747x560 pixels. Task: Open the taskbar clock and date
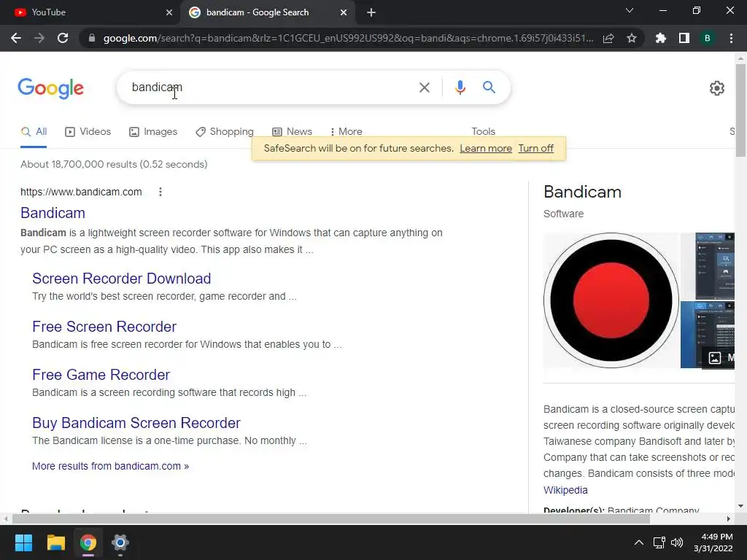tap(713, 542)
